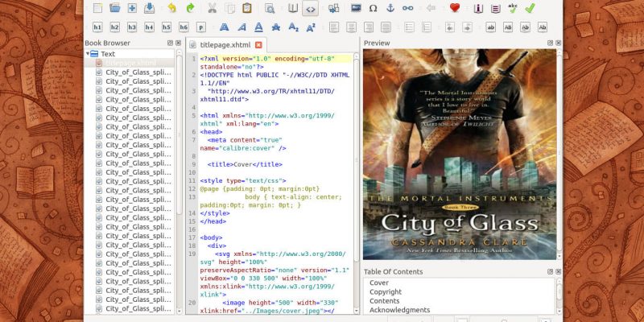Toggle Code View button
Screen dimensions: 644x322
[310, 8]
